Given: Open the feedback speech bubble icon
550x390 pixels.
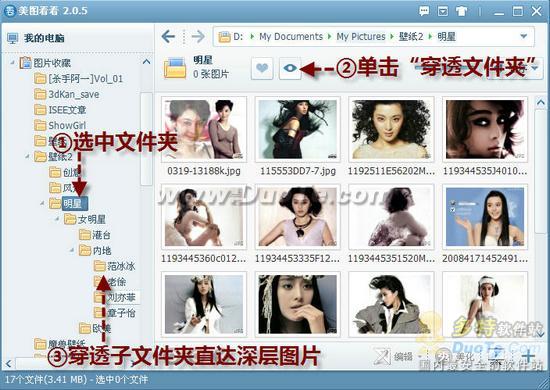Looking at the screenshot, I should (424, 11).
